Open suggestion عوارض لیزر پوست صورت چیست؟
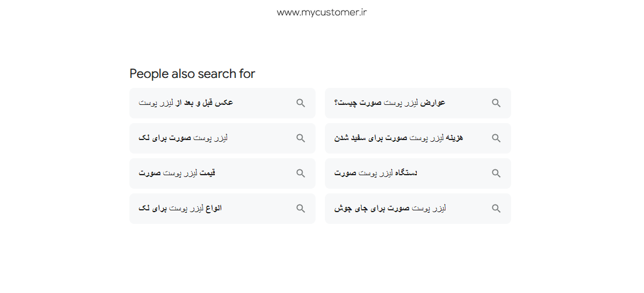The image size is (644, 293). tap(390, 103)
